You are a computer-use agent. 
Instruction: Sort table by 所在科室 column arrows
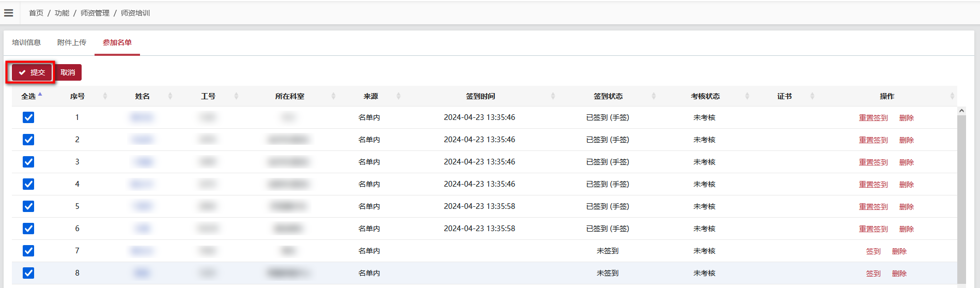tap(333, 96)
